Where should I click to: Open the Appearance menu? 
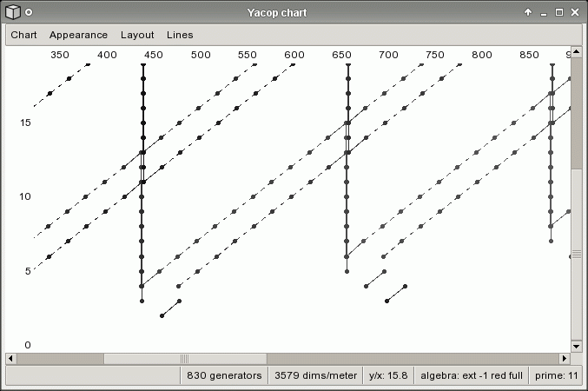click(x=78, y=35)
